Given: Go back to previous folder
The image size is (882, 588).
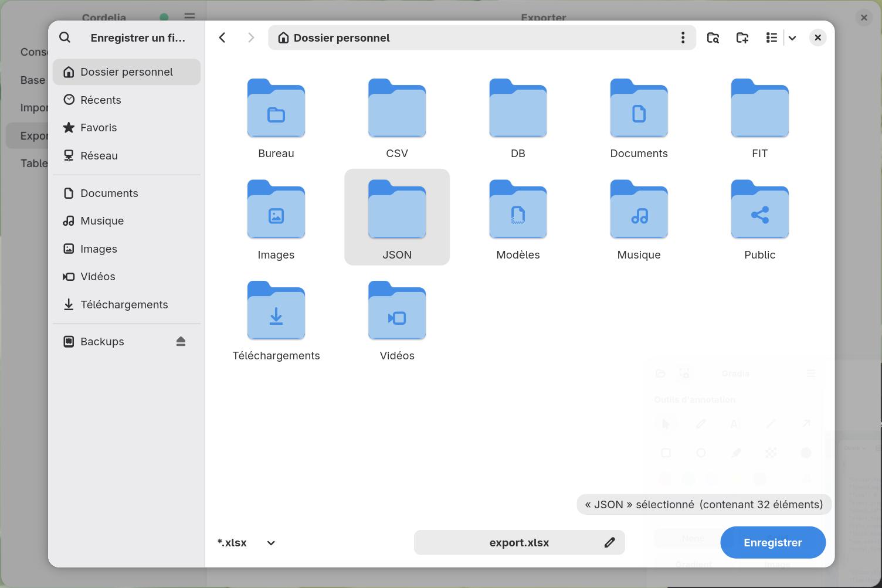Looking at the screenshot, I should pyautogui.click(x=222, y=38).
